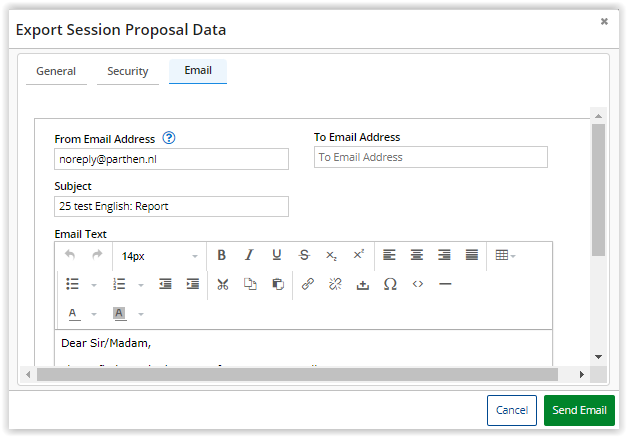Apply italic formatting to email text
Viewport: 627px width, 437px height.
pos(249,255)
